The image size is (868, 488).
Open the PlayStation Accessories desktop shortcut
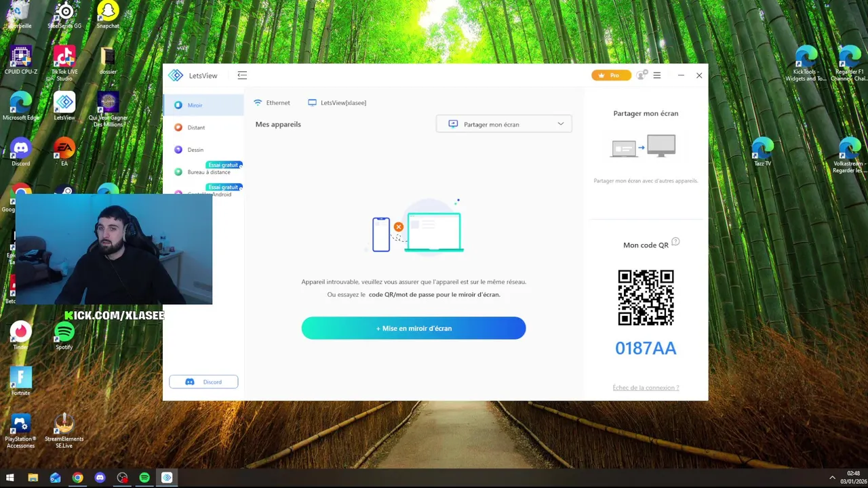(x=20, y=431)
